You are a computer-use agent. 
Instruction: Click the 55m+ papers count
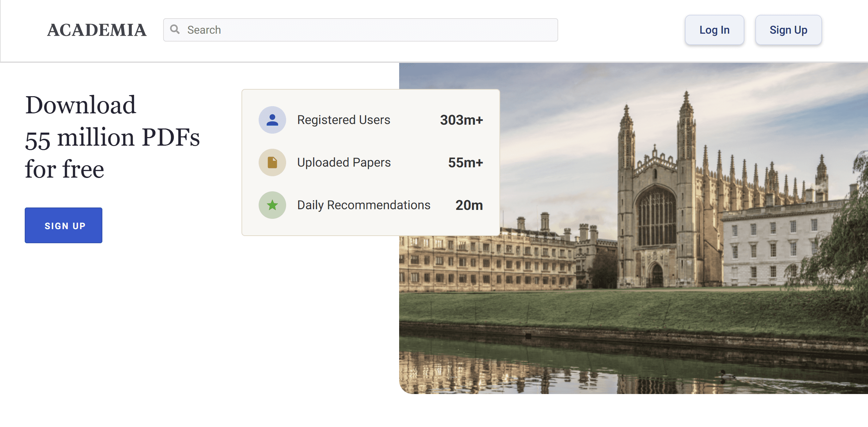465,162
